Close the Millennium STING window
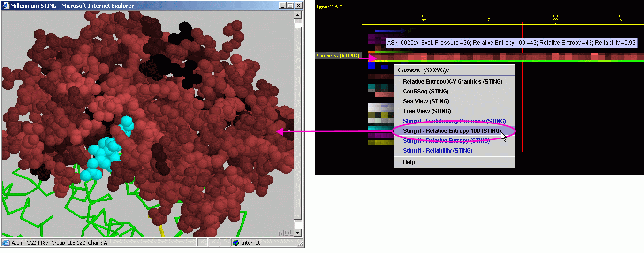 coord(298,6)
